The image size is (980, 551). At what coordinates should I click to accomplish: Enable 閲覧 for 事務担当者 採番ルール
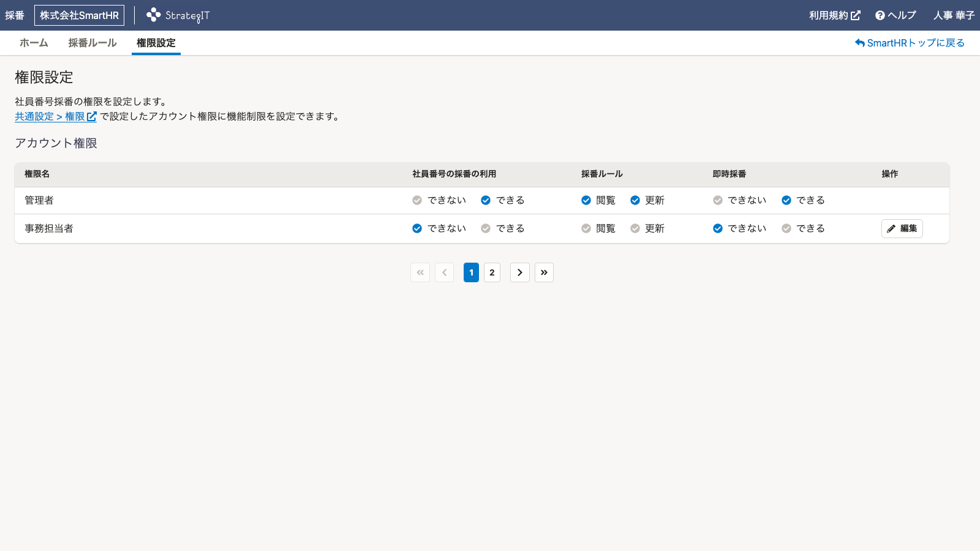[586, 228]
